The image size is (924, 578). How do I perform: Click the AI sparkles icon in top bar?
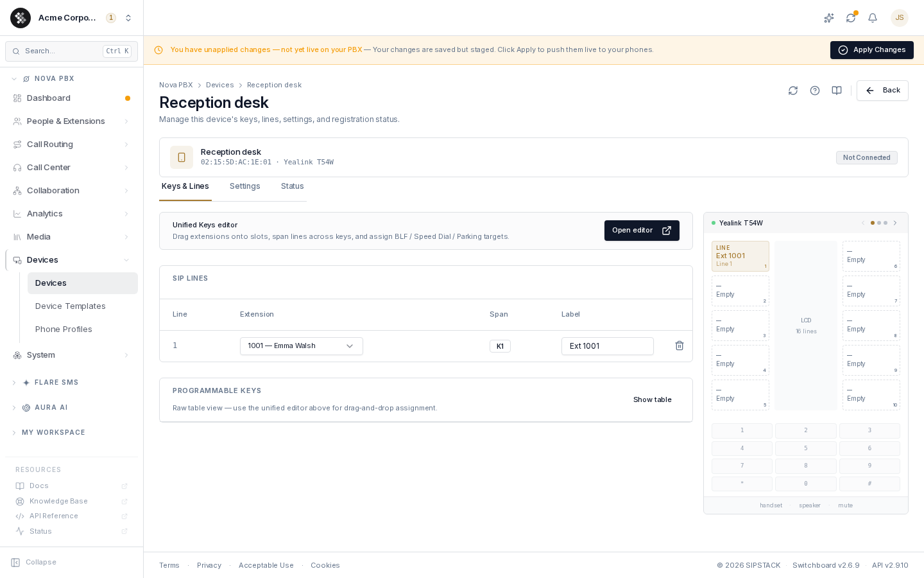pyautogui.click(x=829, y=18)
